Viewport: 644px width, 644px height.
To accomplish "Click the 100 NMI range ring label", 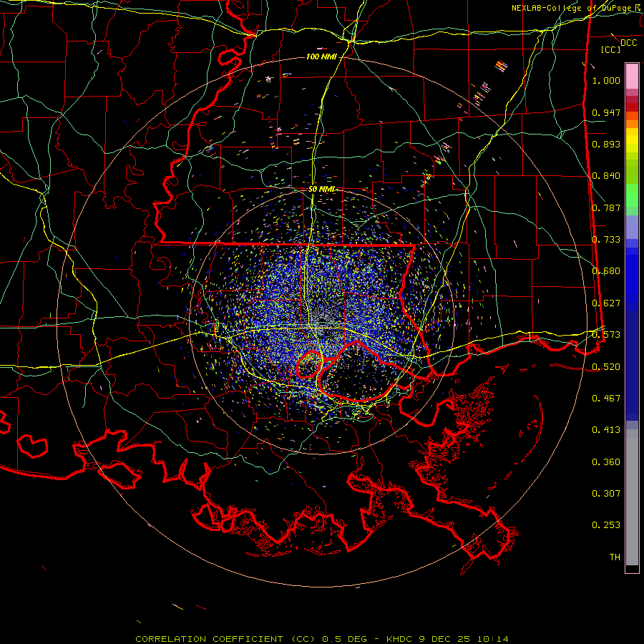I will tap(321, 57).
